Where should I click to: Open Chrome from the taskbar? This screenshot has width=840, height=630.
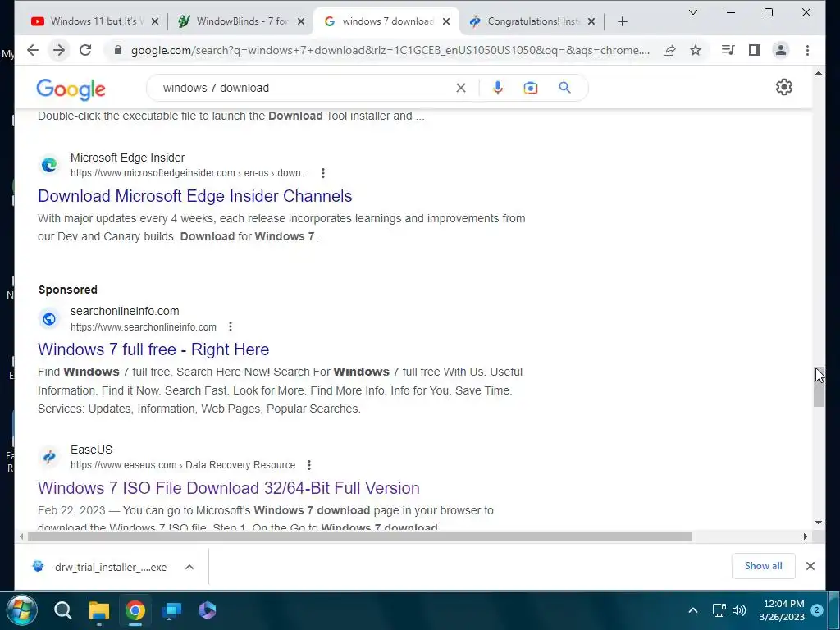pos(135,610)
